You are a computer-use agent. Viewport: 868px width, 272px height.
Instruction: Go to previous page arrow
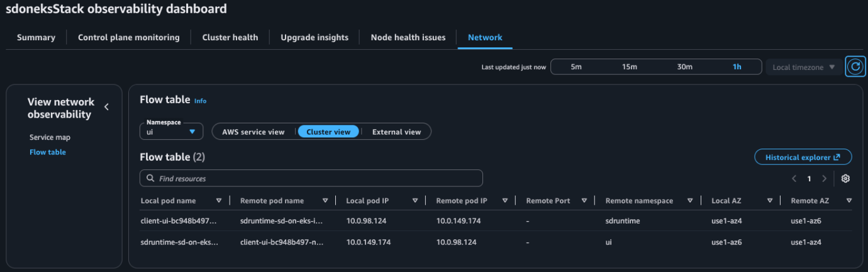pyautogui.click(x=794, y=179)
